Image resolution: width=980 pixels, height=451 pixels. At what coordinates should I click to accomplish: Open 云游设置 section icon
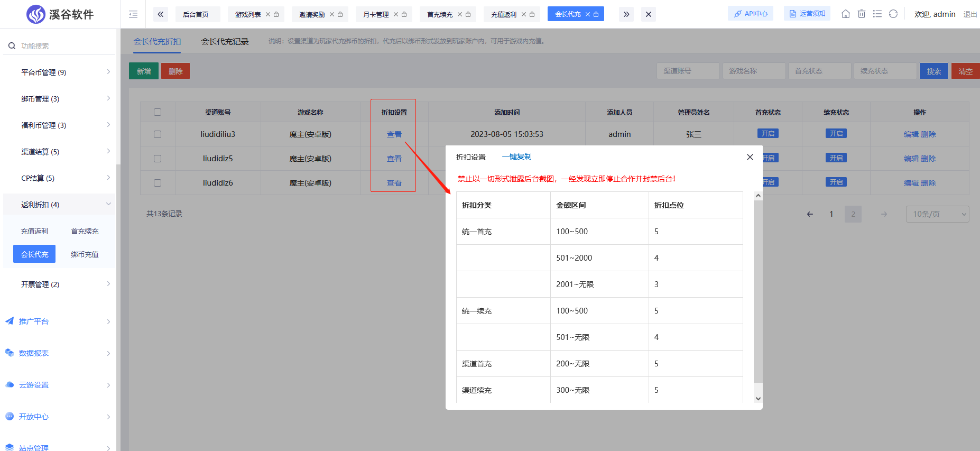click(10, 384)
